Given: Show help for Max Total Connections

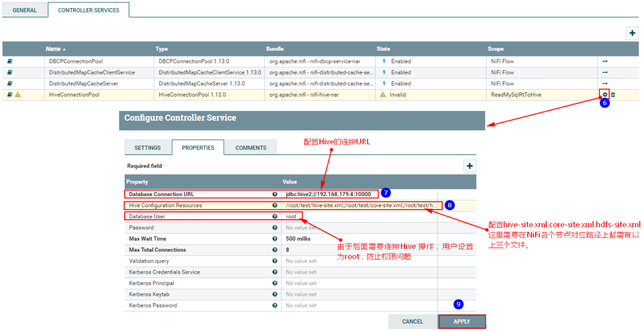Looking at the screenshot, I should pyautogui.click(x=275, y=250).
